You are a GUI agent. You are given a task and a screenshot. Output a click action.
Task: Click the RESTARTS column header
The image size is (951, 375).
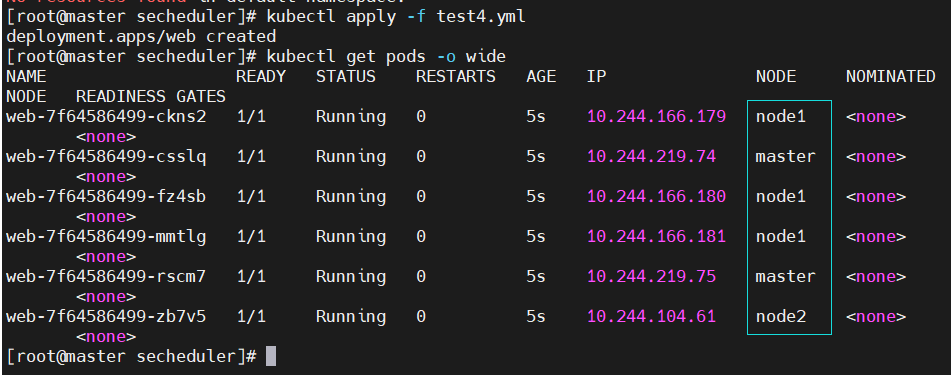coord(455,76)
